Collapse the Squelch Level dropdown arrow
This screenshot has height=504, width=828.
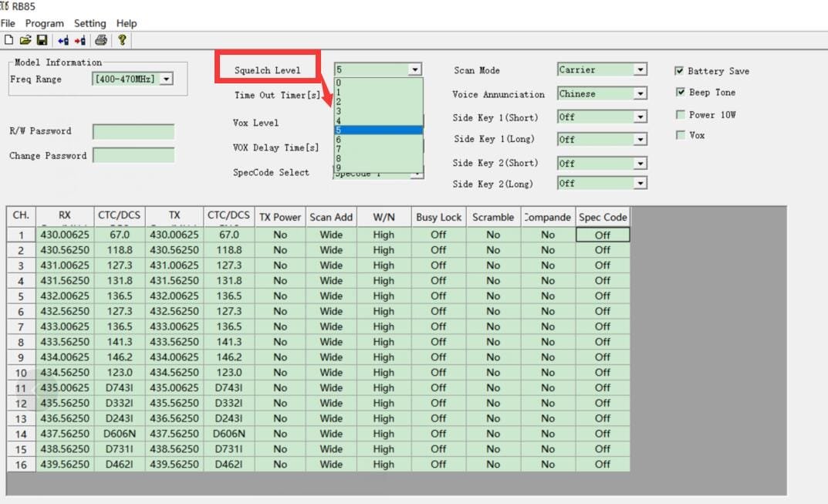click(415, 69)
